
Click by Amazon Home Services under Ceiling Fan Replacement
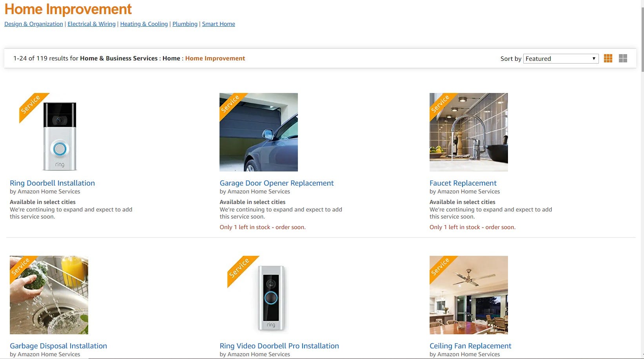(465, 354)
